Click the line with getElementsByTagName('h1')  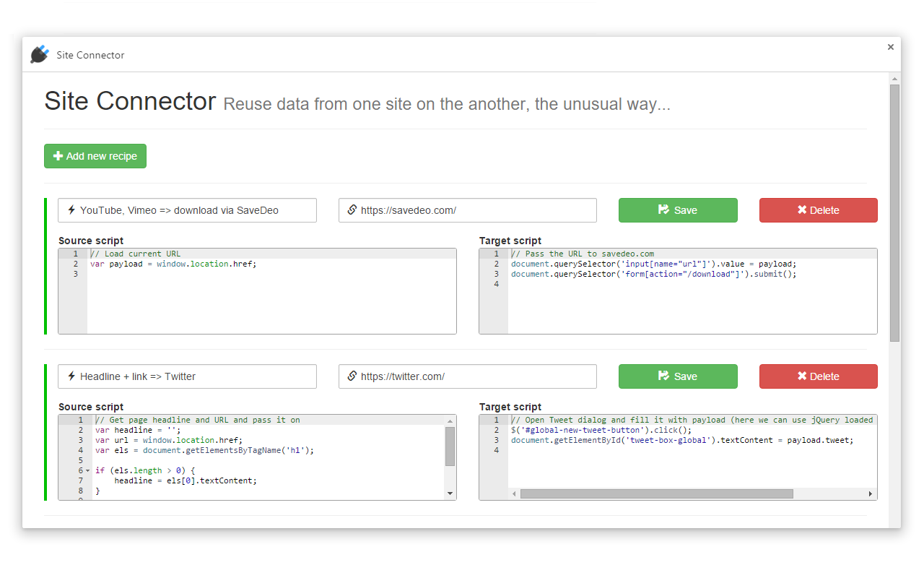click(205, 450)
